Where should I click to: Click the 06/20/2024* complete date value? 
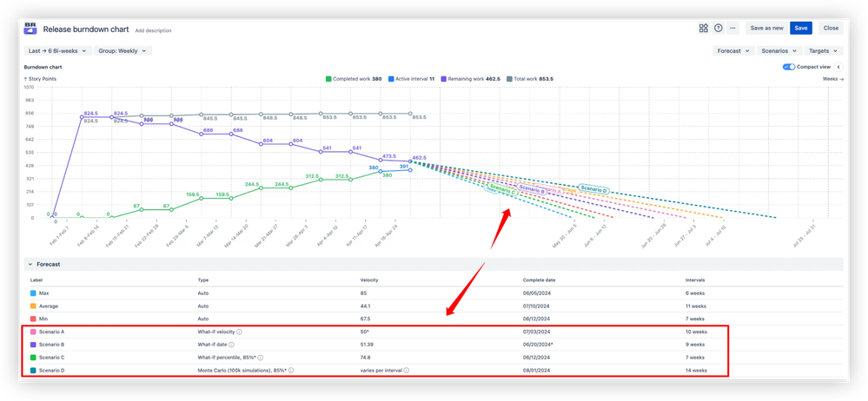tap(537, 345)
